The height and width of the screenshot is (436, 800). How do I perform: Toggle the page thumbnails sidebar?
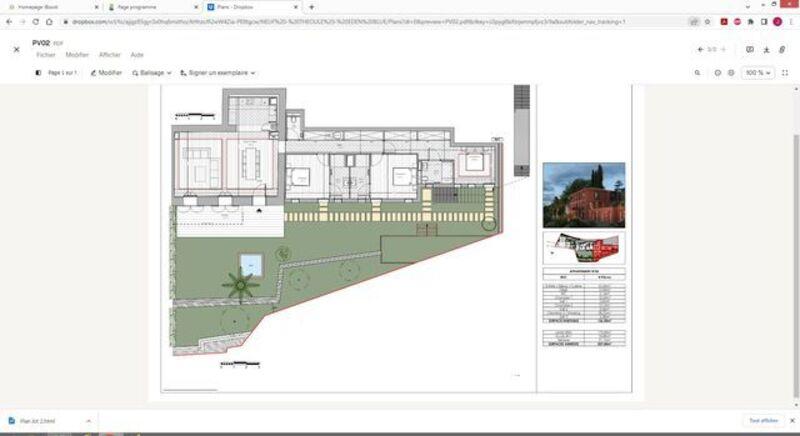(x=39, y=73)
